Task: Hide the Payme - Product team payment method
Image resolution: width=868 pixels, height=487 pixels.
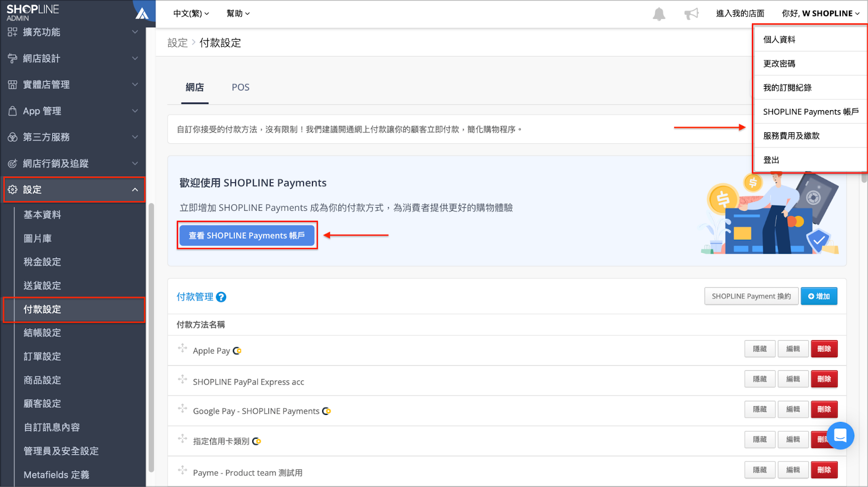Action: click(x=760, y=470)
